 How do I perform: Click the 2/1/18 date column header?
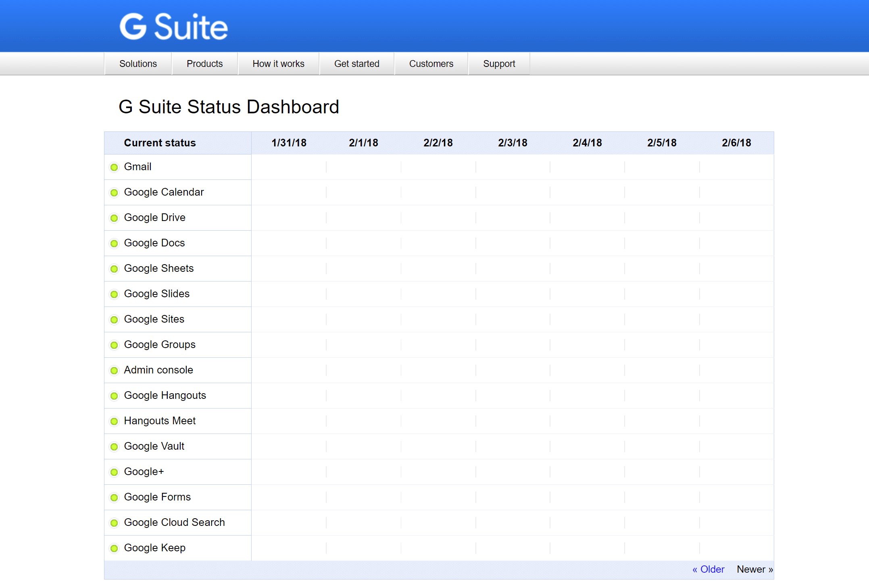pyautogui.click(x=363, y=143)
